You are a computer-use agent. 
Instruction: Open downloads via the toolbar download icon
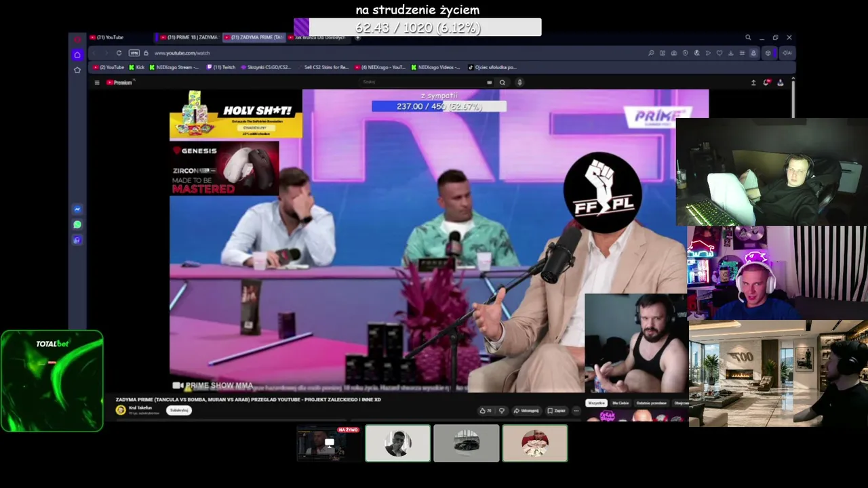point(731,53)
